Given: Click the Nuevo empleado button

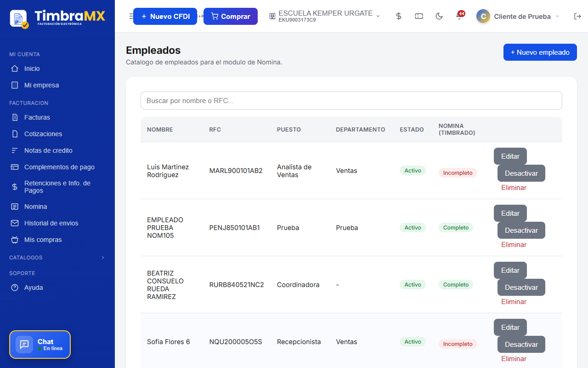Looking at the screenshot, I should [x=540, y=52].
